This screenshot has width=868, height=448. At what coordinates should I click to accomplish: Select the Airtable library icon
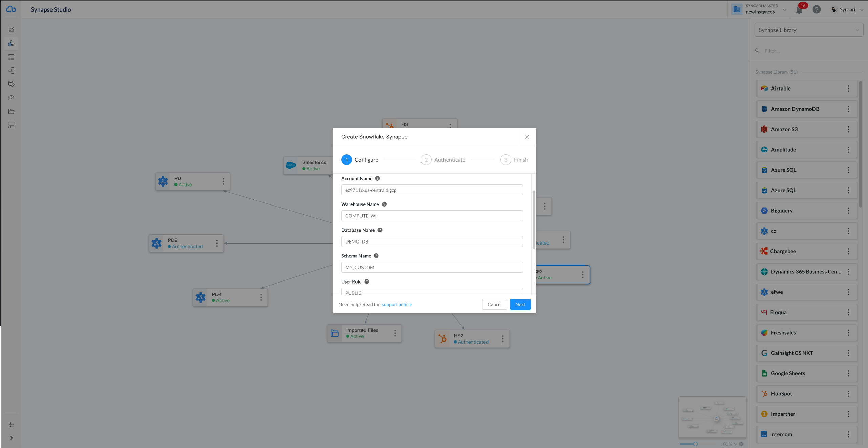point(764,89)
